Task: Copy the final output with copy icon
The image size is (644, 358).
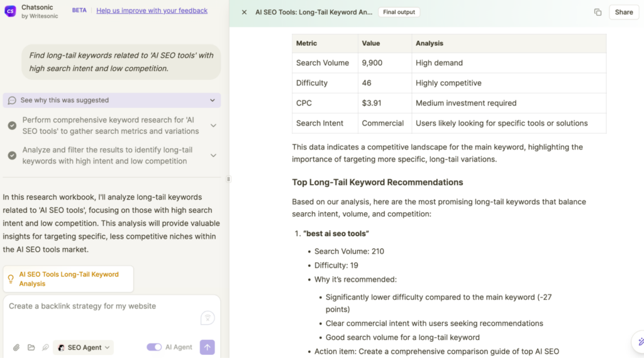Action: tap(597, 13)
